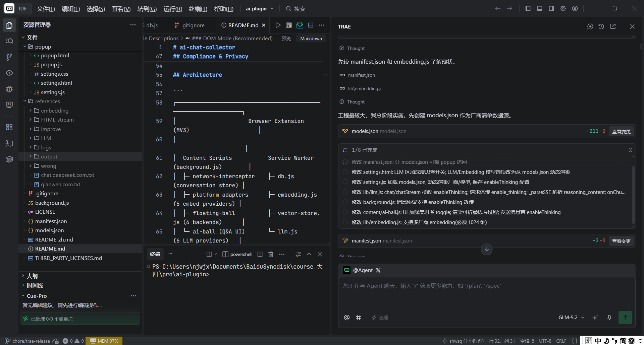This screenshot has width=644, height=345.
Task: Send message with green arrow button
Action: (625, 318)
